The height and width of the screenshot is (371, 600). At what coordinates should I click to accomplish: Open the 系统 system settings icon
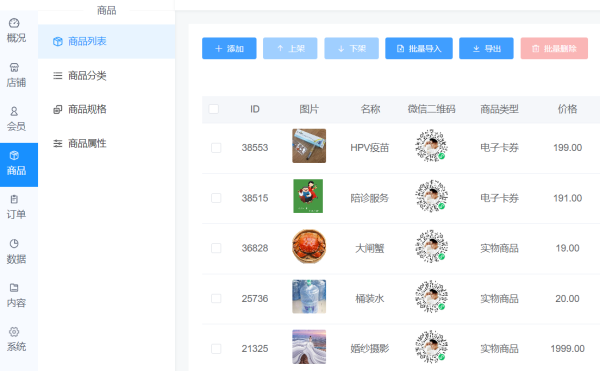(14, 332)
